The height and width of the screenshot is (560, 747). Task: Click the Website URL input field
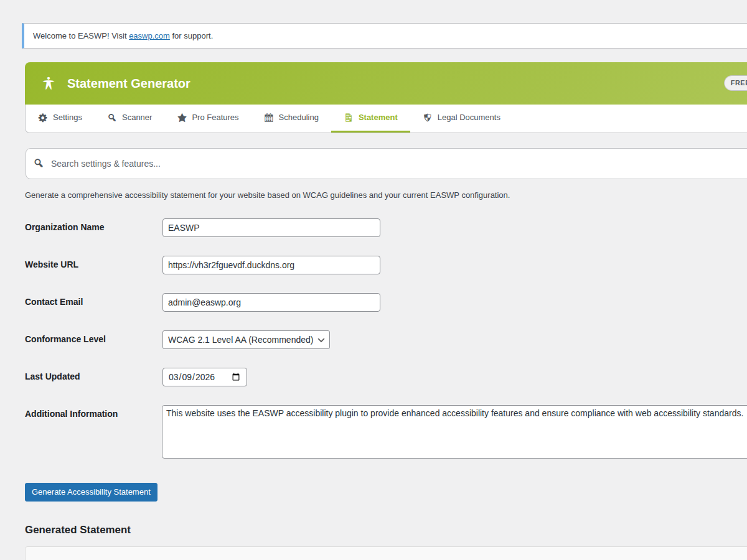click(271, 265)
